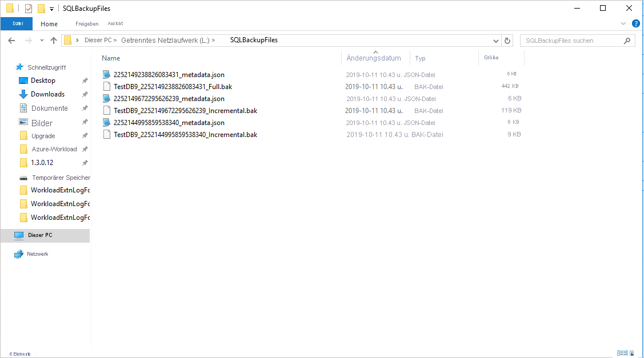Click JSON icon of 2252149672295626239_metadata.json

coord(106,98)
